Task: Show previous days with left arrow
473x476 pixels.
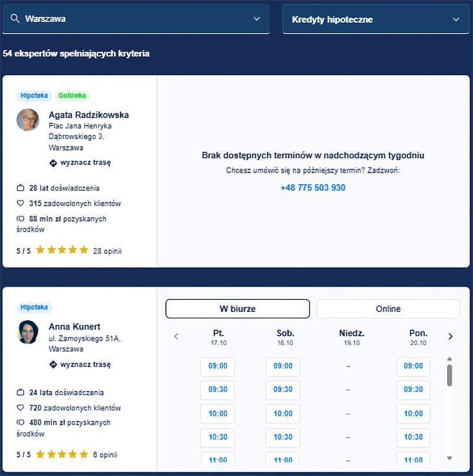Action: [176, 337]
